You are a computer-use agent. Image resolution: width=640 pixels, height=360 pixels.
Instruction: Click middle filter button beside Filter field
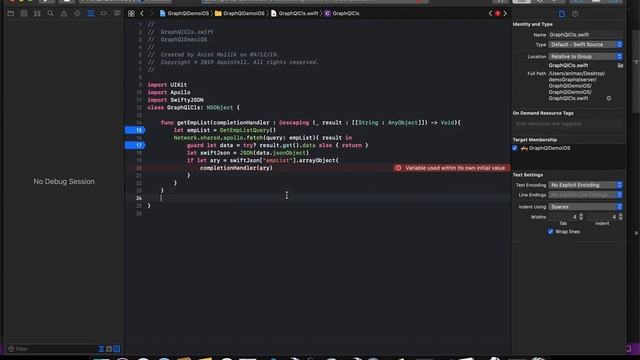coord(109,349)
